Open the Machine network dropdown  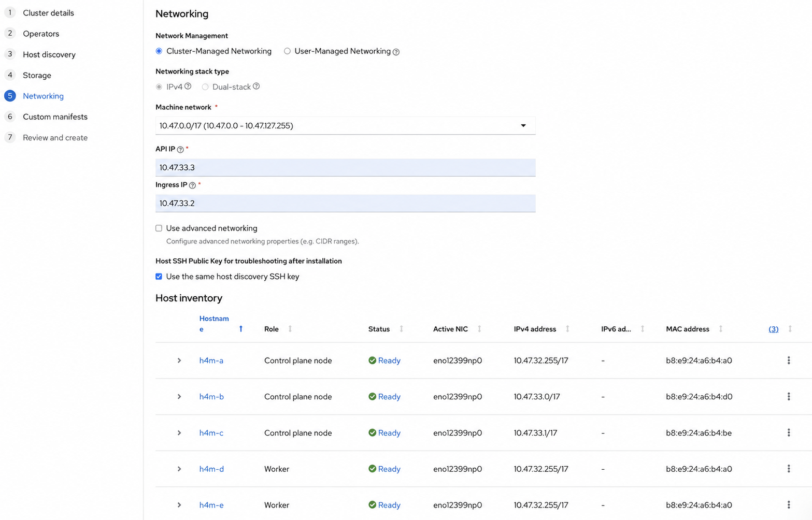coord(345,126)
